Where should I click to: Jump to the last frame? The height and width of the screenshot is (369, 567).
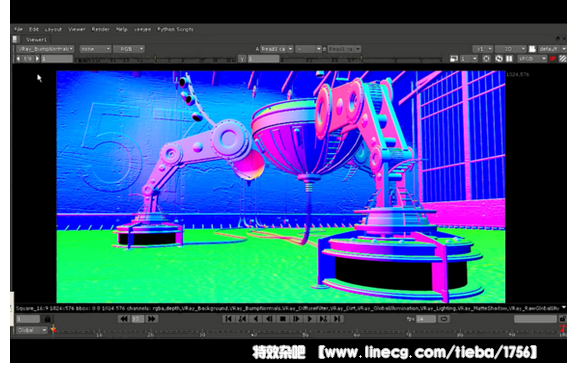tap(337, 319)
